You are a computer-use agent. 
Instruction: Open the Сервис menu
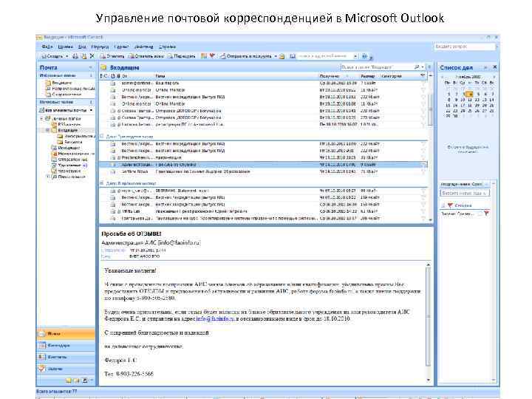coord(121,47)
